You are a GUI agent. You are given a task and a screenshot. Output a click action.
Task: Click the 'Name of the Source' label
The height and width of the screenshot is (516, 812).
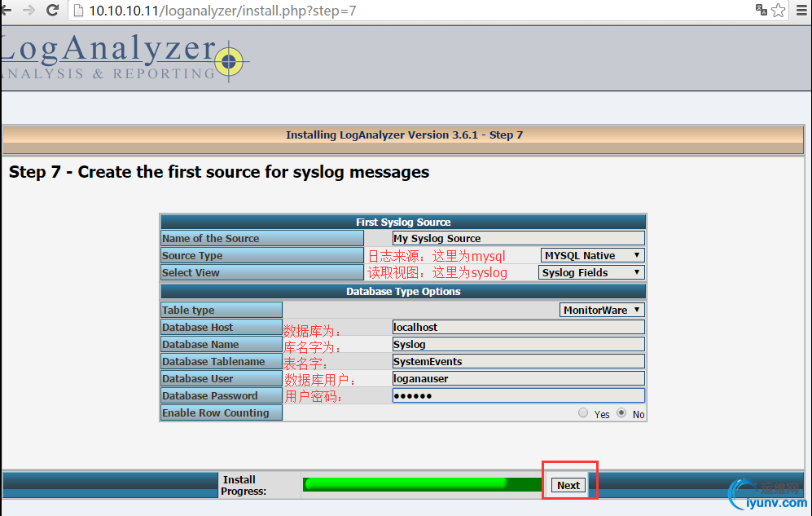(x=210, y=238)
